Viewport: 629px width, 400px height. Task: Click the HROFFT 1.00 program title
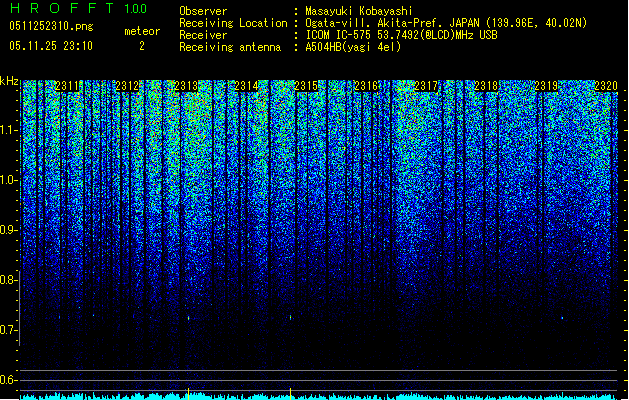[x=79, y=8]
